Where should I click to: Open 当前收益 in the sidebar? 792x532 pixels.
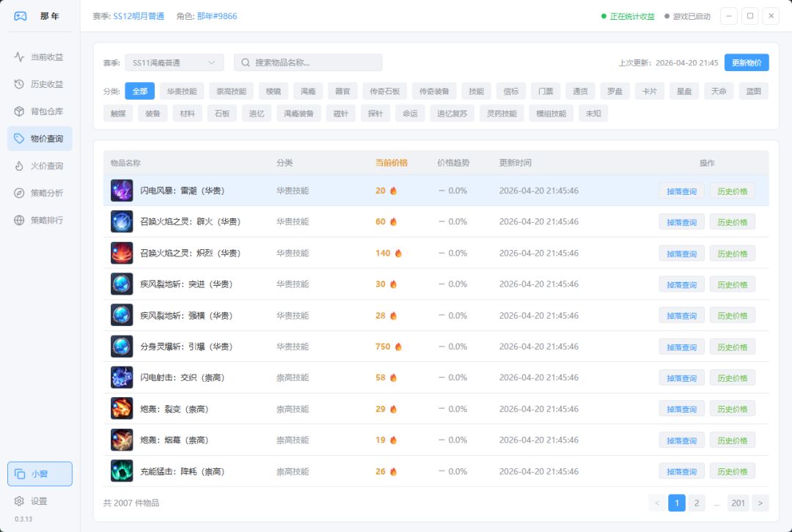[x=40, y=57]
